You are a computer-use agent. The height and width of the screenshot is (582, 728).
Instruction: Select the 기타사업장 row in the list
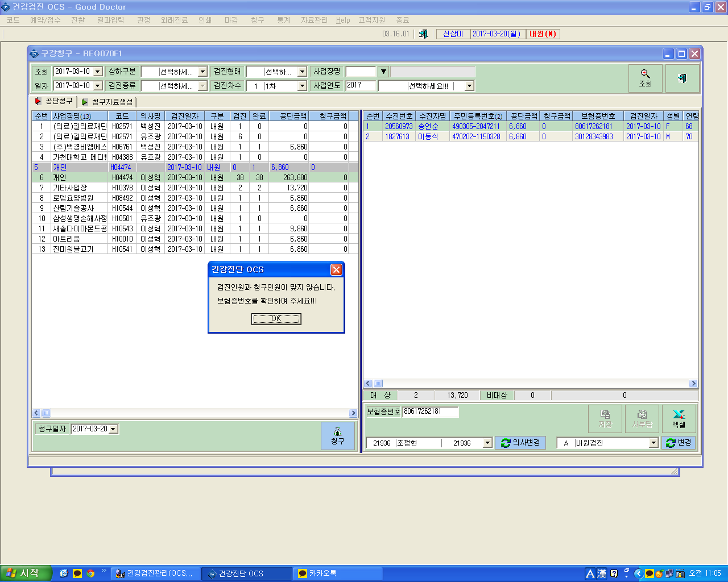(x=195, y=188)
